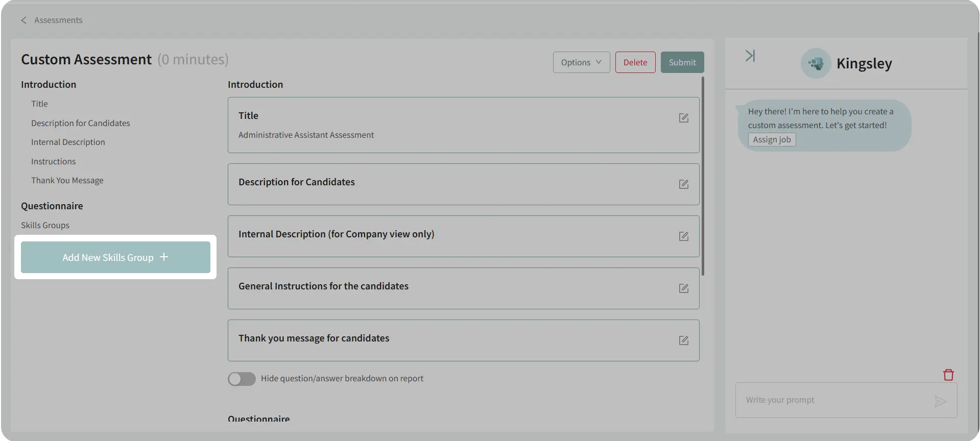
Task: Focus the Write your prompt field
Action: point(832,400)
